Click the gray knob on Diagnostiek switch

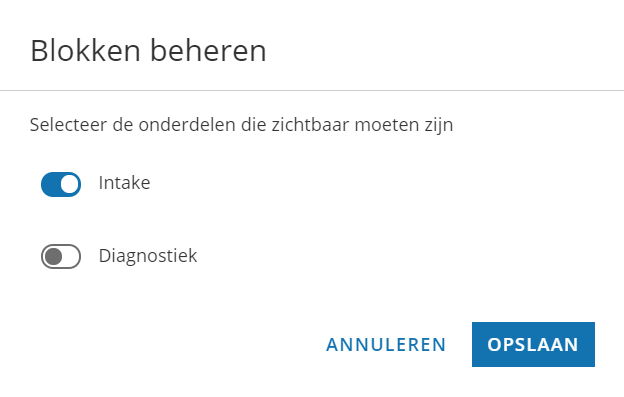pyautogui.click(x=53, y=257)
